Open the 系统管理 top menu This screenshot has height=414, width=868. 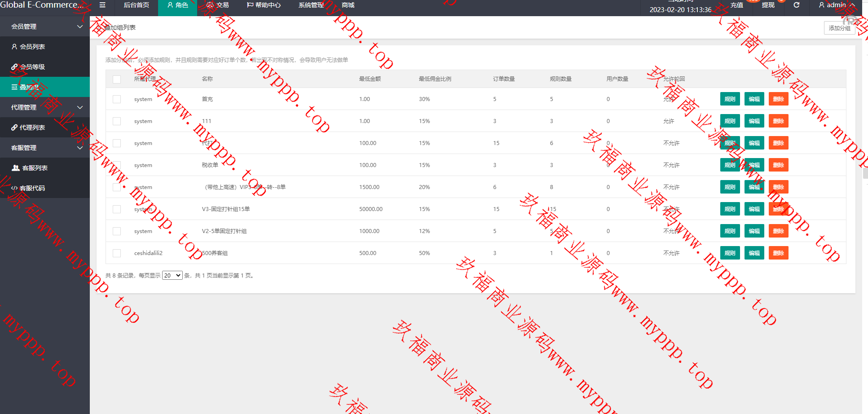click(311, 5)
